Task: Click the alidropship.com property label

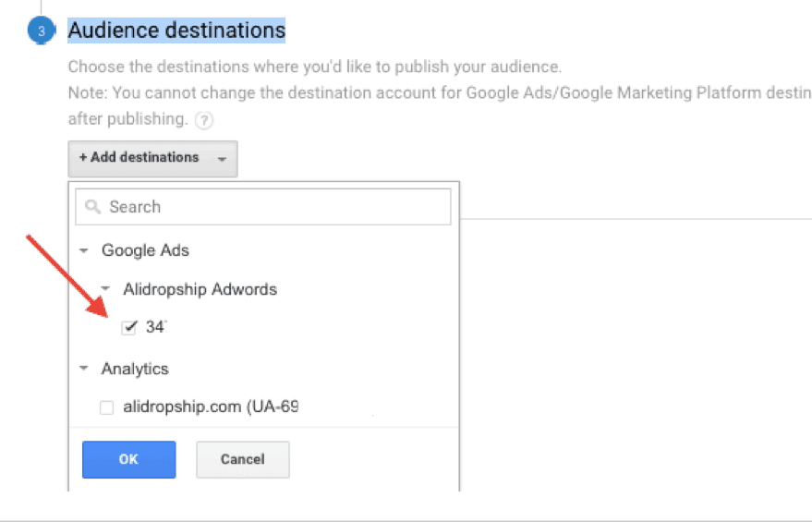Action: 211,407
